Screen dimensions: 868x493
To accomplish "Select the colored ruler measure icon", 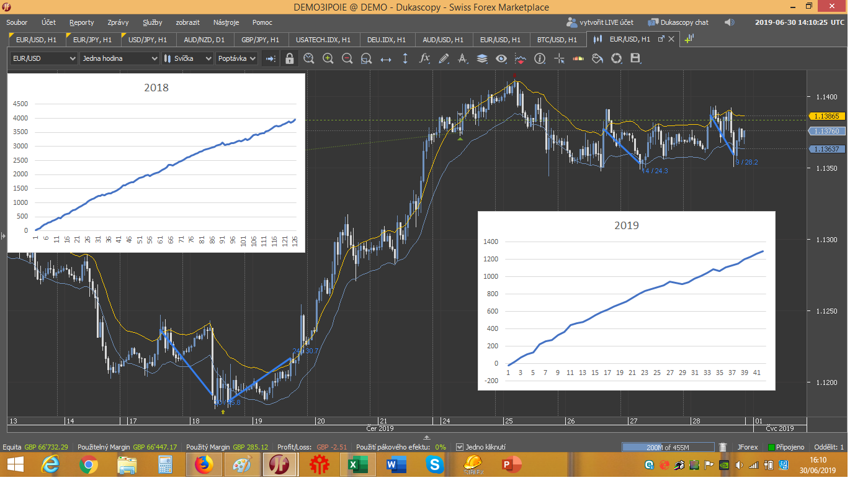I will point(578,58).
